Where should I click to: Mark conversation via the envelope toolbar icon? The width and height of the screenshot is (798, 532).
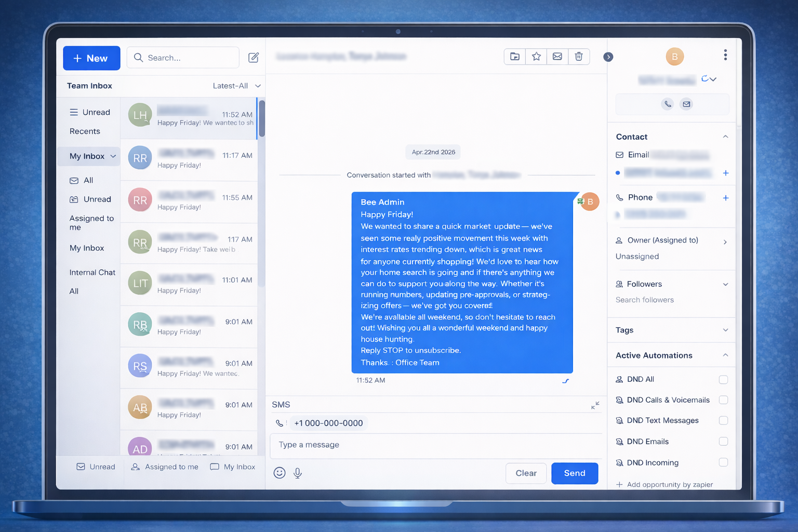[x=557, y=57]
